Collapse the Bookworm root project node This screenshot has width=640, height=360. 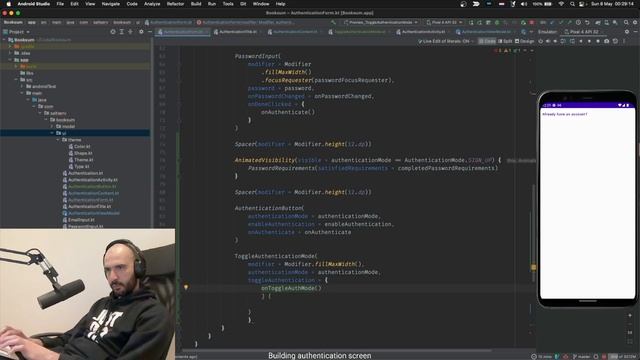click(x=4, y=40)
